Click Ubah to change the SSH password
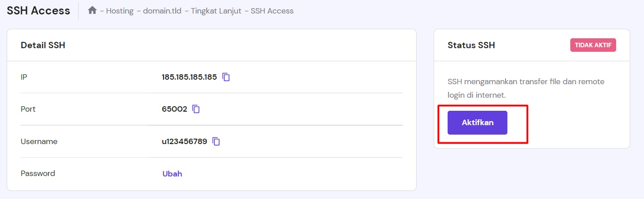The image size is (644, 199). point(172,174)
